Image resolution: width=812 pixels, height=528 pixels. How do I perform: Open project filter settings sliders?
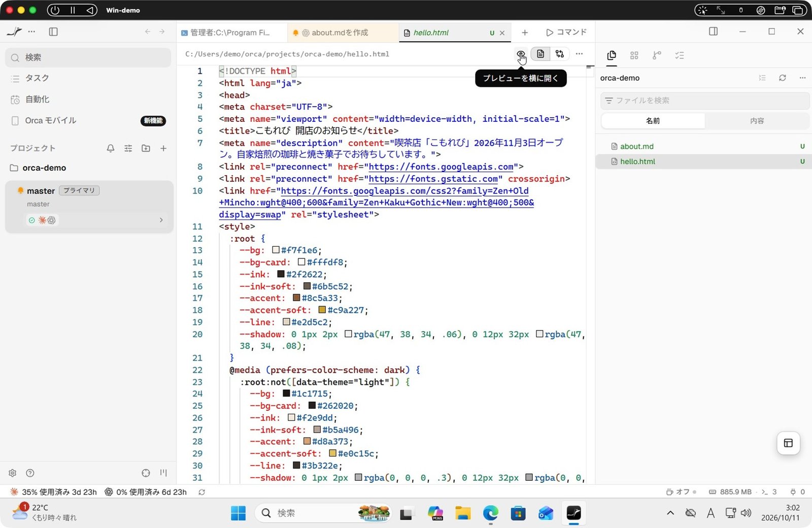pyautogui.click(x=128, y=148)
